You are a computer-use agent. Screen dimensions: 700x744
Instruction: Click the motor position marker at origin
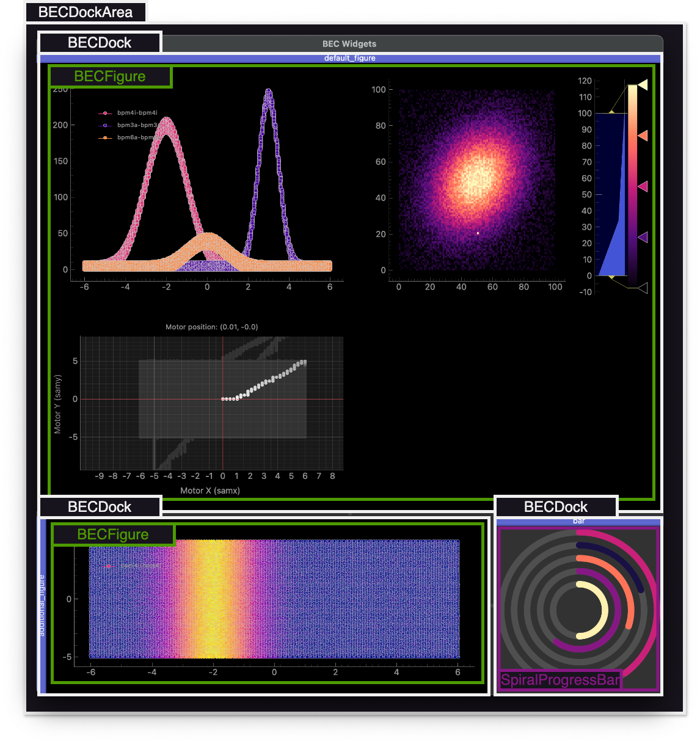point(223,399)
